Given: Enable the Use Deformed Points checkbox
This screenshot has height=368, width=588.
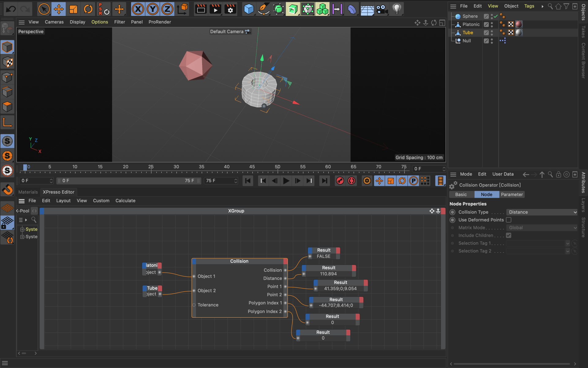Looking at the screenshot, I should coord(509,220).
